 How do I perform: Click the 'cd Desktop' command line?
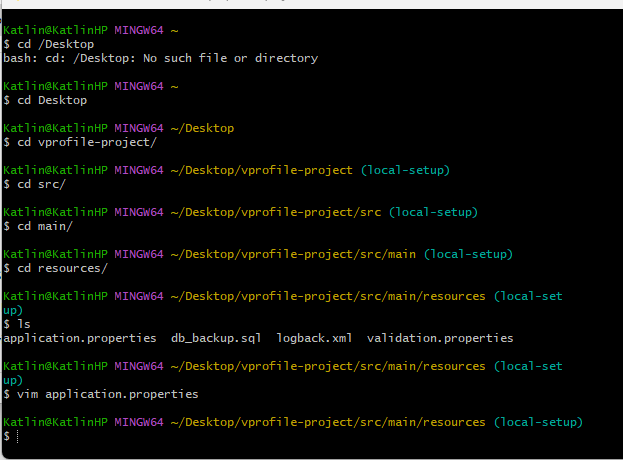[x=45, y=100]
